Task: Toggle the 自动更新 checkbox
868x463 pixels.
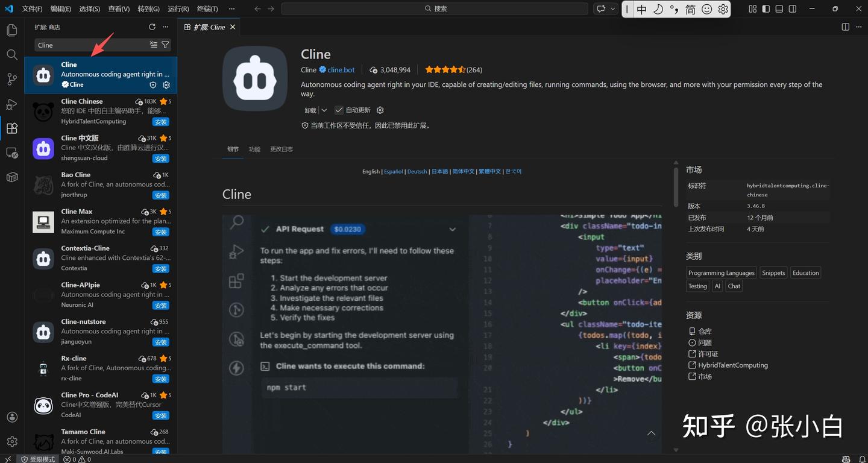Action: [x=339, y=110]
